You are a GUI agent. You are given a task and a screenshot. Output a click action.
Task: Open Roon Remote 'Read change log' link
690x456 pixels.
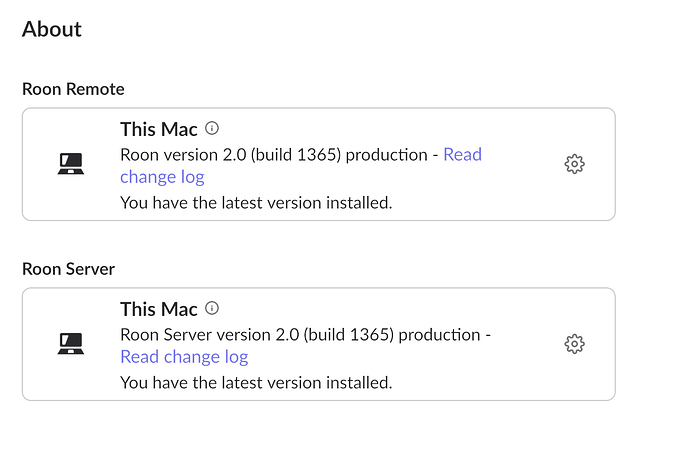pyautogui.click(x=462, y=154)
